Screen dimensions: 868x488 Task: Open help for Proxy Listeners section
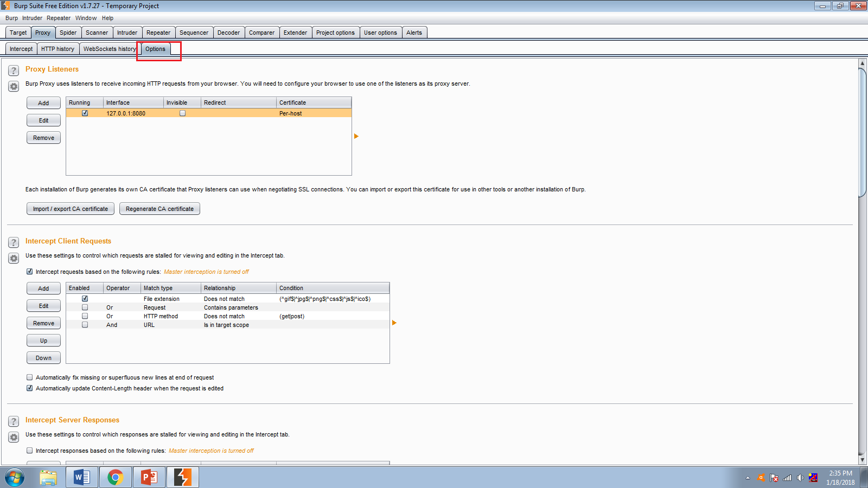(x=14, y=70)
